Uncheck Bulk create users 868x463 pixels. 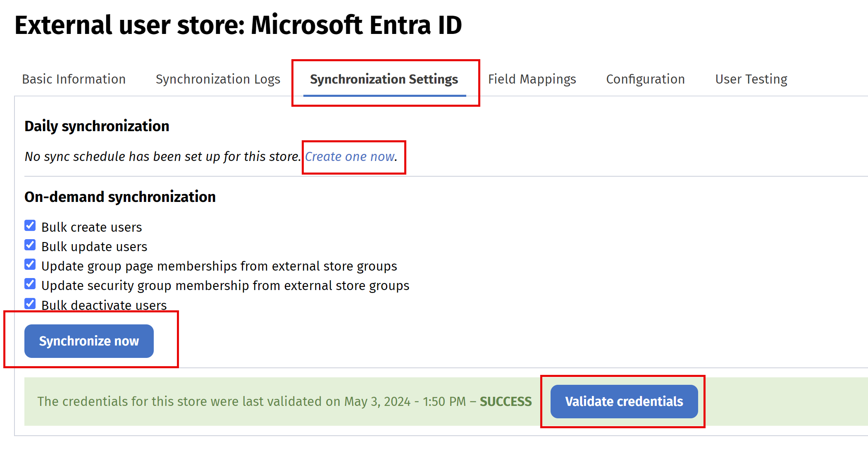30,226
